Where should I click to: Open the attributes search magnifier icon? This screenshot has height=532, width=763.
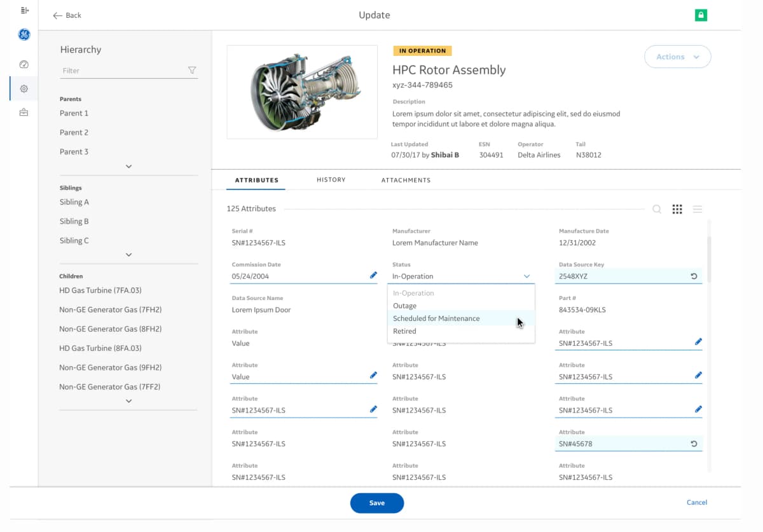657,208
